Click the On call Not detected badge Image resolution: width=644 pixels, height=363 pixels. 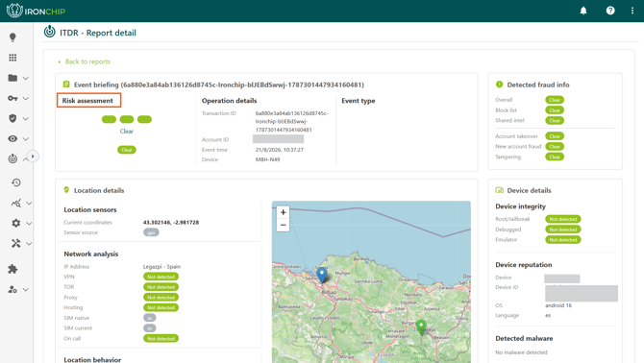coord(161,338)
